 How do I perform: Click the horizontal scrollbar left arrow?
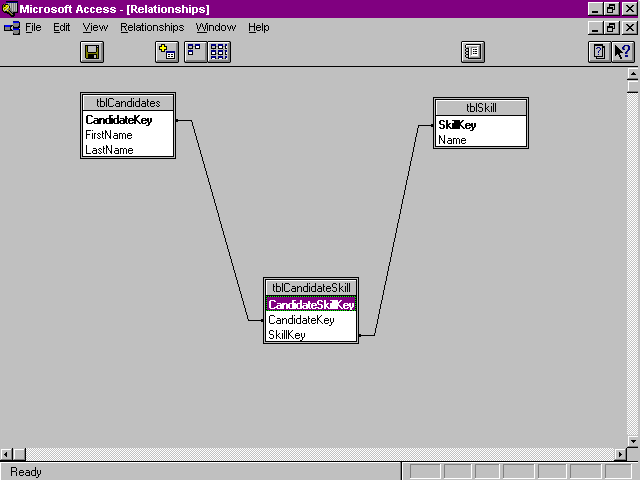click(7, 455)
